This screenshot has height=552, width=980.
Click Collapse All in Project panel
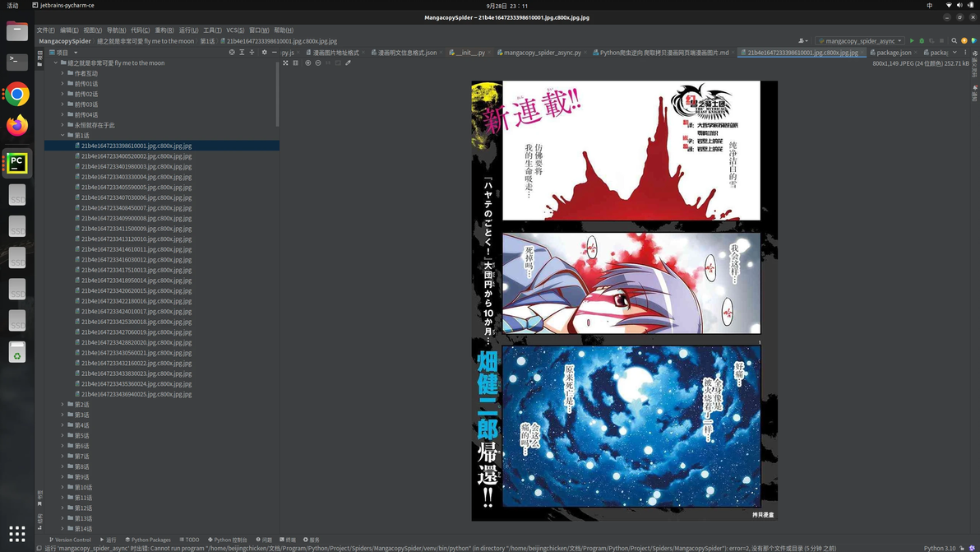point(252,53)
